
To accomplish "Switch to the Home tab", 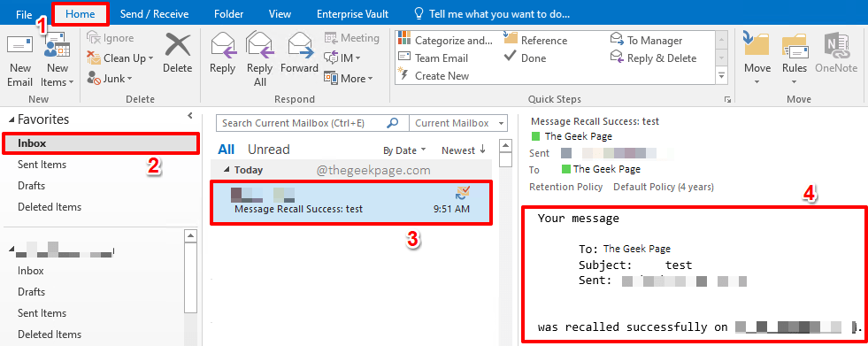I will pyautogui.click(x=81, y=14).
